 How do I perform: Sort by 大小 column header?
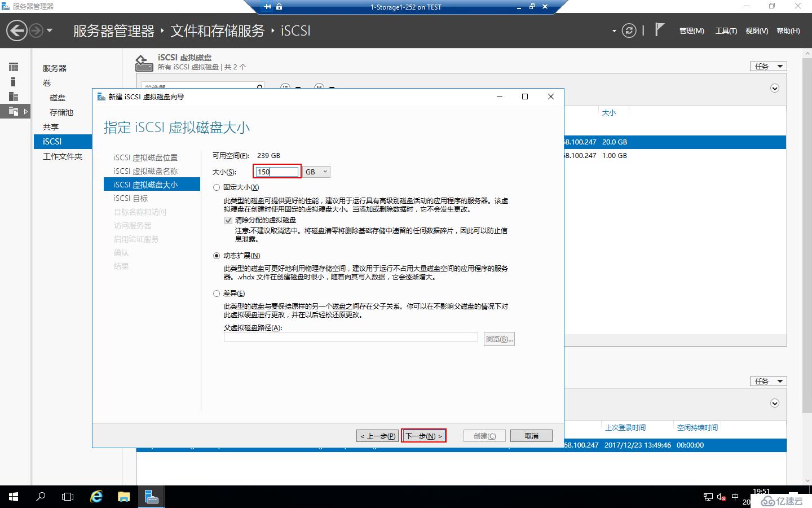pyautogui.click(x=609, y=113)
